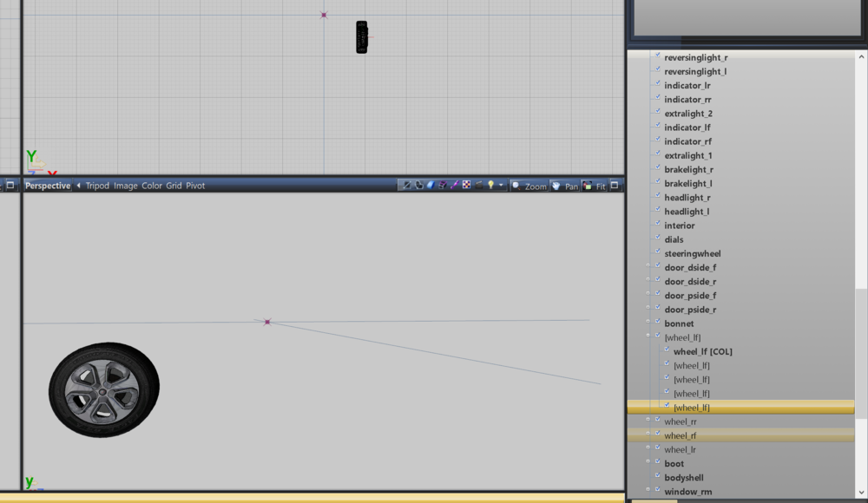Click the scene tree scroll-down arrow
The width and height of the screenshot is (868, 503).
861,493
